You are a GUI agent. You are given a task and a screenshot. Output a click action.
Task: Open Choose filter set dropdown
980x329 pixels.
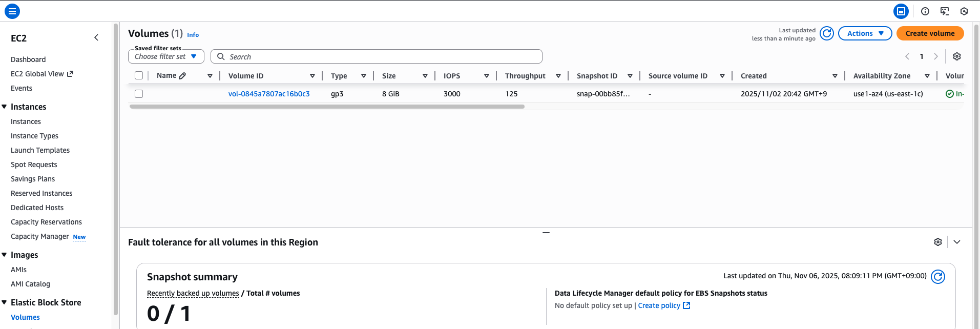tap(166, 56)
